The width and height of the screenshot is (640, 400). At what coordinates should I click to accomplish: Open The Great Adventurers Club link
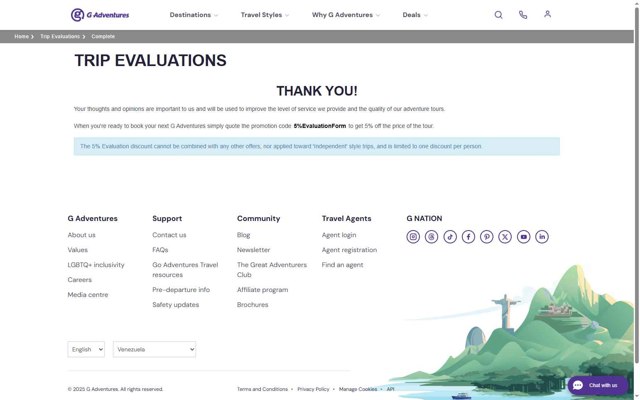[272, 270]
